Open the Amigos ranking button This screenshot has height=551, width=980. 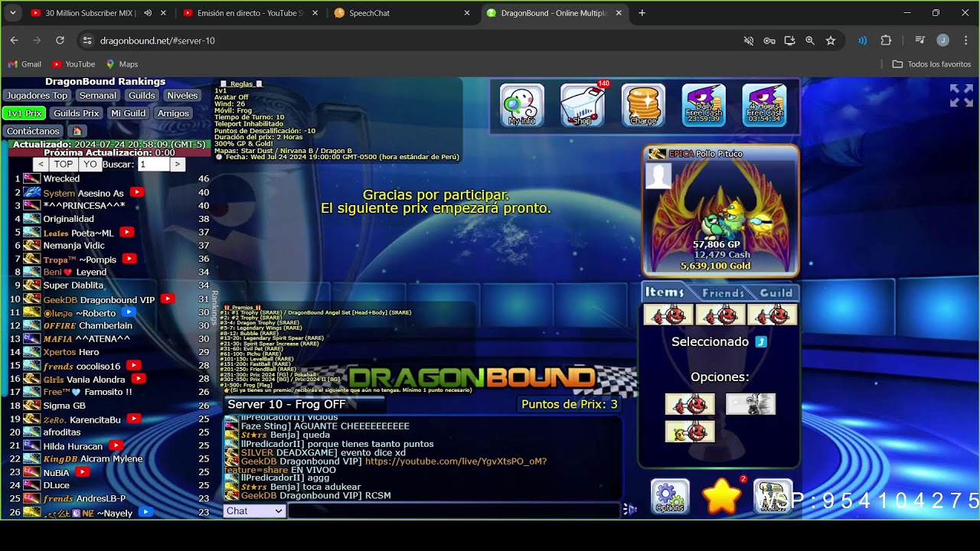point(173,113)
